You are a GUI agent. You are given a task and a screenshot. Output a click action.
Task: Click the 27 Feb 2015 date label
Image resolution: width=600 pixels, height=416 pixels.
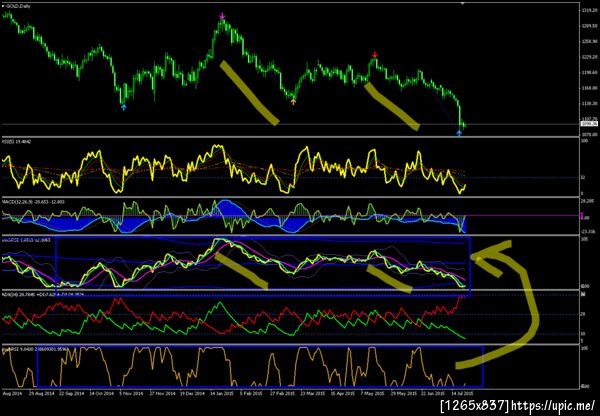point(282,393)
